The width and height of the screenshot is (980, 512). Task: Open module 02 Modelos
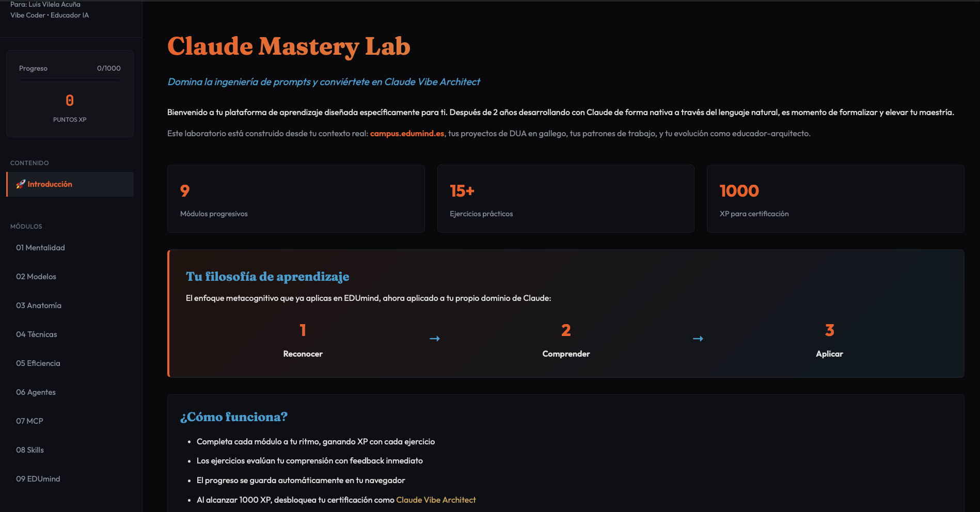click(36, 277)
